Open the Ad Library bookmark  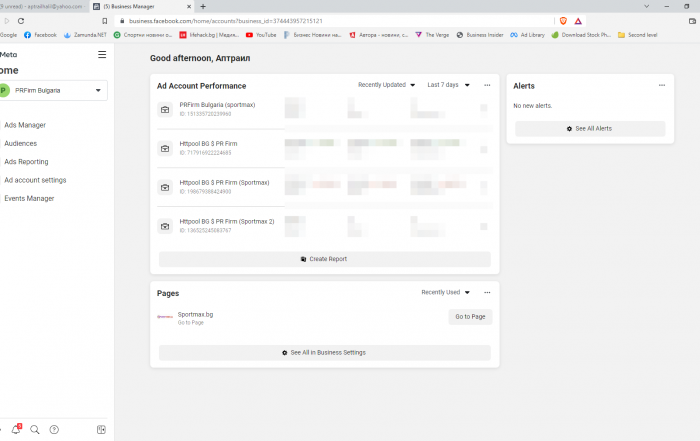[527, 35]
